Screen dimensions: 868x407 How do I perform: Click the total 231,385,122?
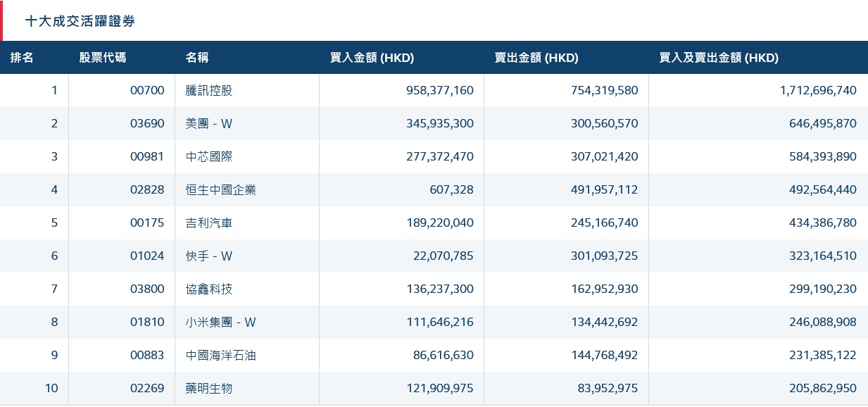coord(823,355)
